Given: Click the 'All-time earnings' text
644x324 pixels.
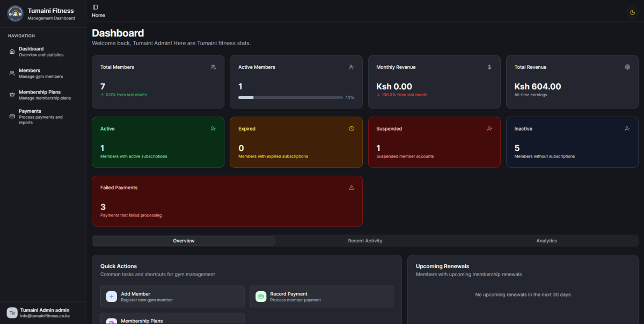Looking at the screenshot, I should pos(530,95).
